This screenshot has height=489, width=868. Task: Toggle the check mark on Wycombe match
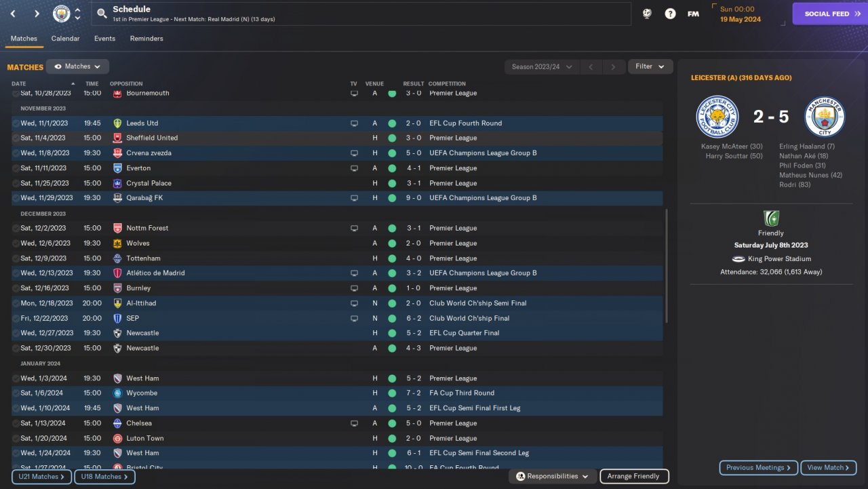16,393
